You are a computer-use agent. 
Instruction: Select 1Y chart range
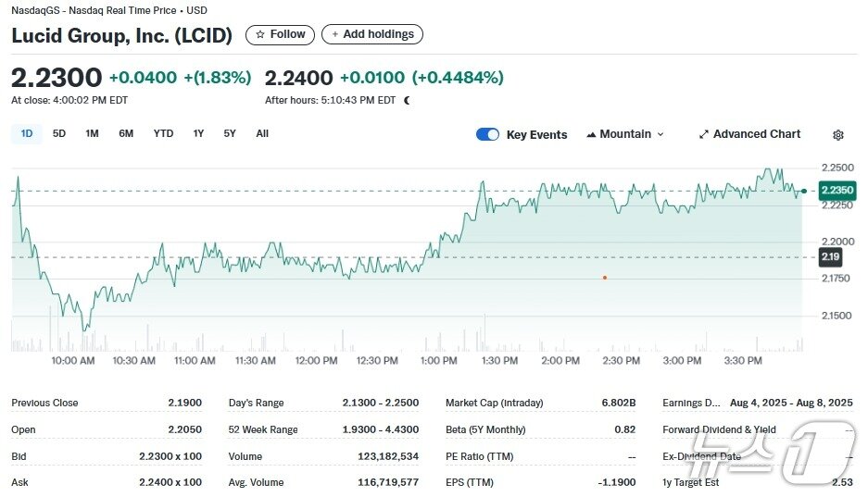pyautogui.click(x=198, y=133)
